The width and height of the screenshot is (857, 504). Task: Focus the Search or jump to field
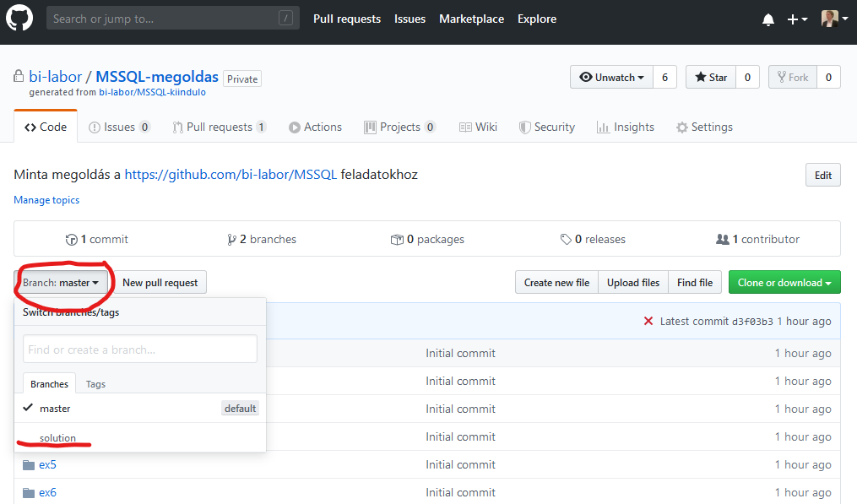click(x=173, y=18)
